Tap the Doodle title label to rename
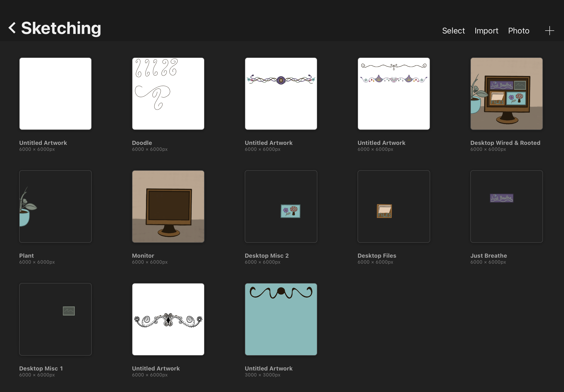Viewport: 564px width, 392px height. click(142, 143)
